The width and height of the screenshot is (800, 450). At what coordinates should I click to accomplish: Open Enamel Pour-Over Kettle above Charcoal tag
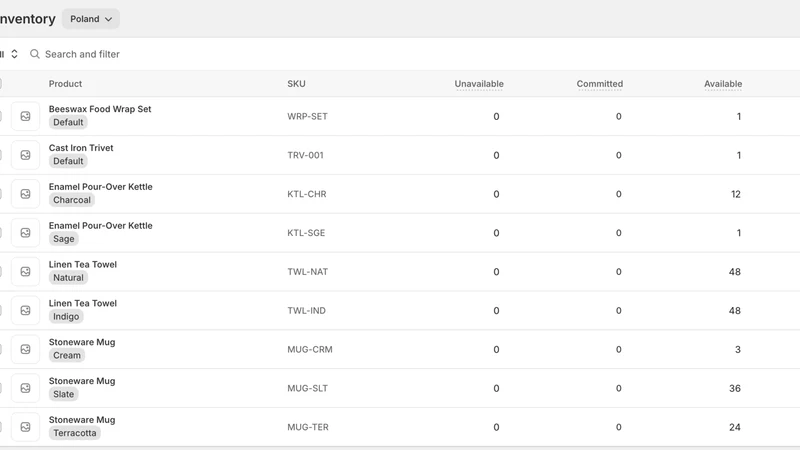(x=101, y=186)
